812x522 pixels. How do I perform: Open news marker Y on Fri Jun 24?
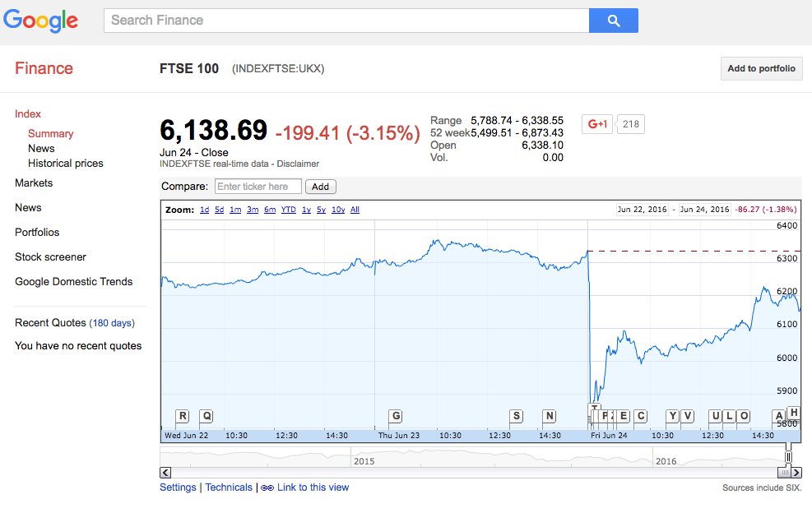[672, 416]
